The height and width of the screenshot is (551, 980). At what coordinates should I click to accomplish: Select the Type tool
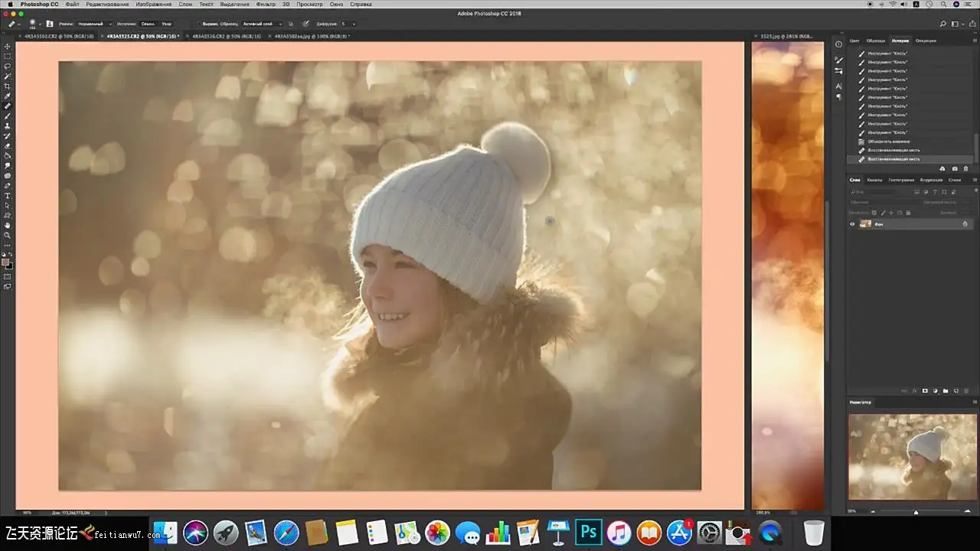[x=8, y=196]
